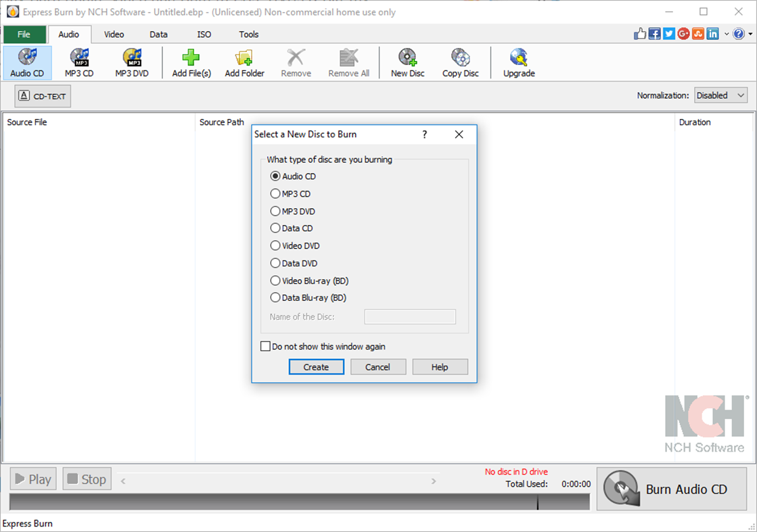Switch to the Tools tab
Viewport: 757px width, 532px height.
[248, 34]
